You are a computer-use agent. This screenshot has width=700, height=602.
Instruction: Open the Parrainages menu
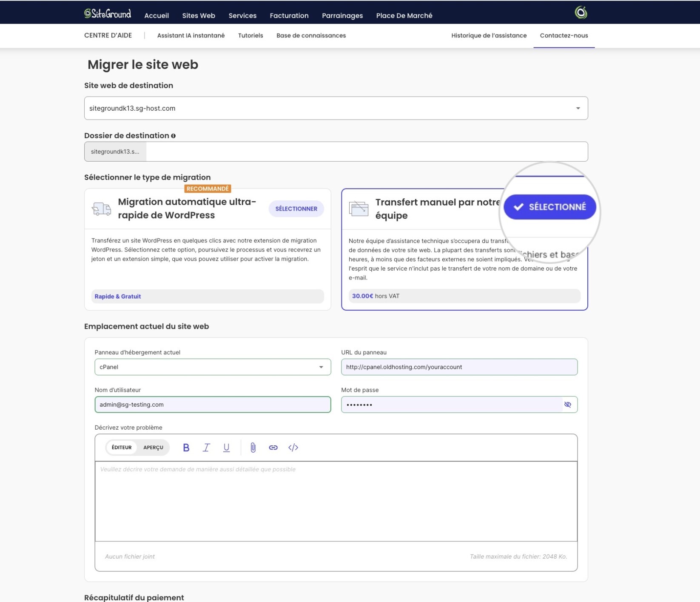tap(342, 16)
